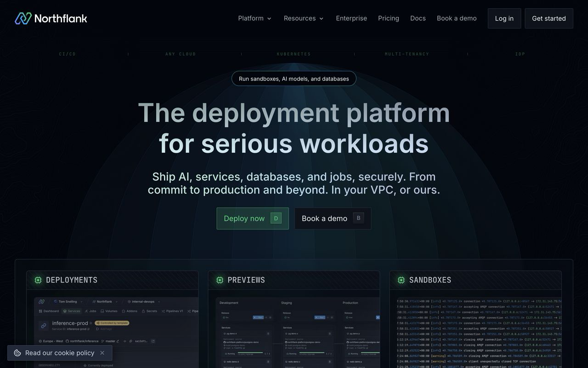Image resolution: width=588 pixels, height=368 pixels.
Task: Click the chip icon beside SANDBOXES
Action: coord(401,280)
